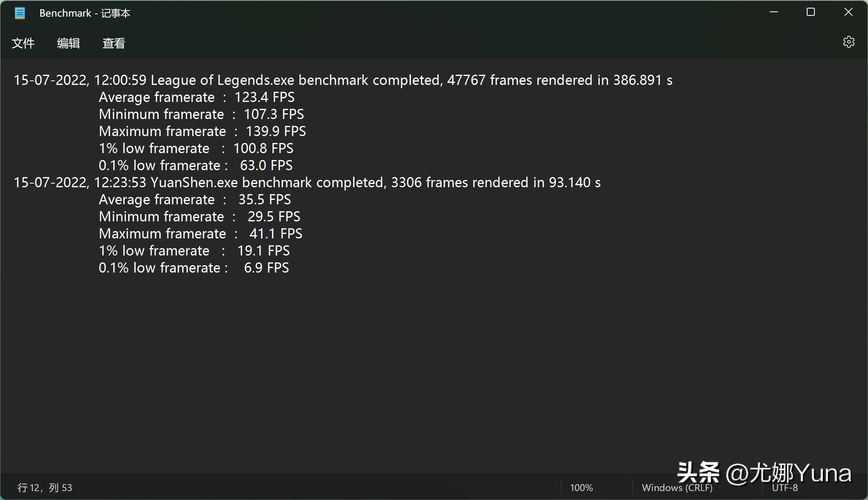868x500 pixels.
Task: Maximize the Benchmark Notepad window
Action: click(x=810, y=12)
